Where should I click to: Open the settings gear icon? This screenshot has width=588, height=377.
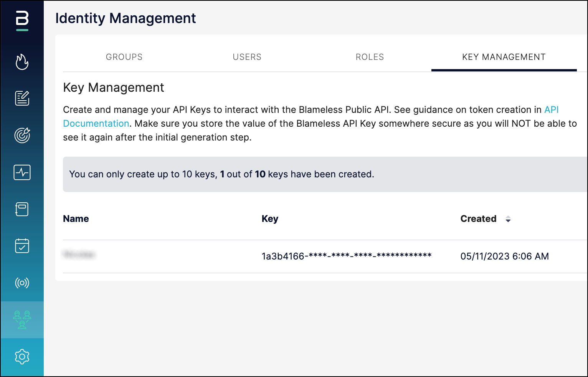tap(22, 357)
